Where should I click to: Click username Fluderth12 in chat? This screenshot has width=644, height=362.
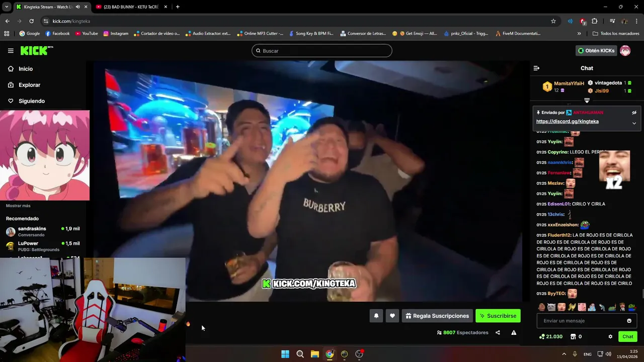[x=559, y=235]
